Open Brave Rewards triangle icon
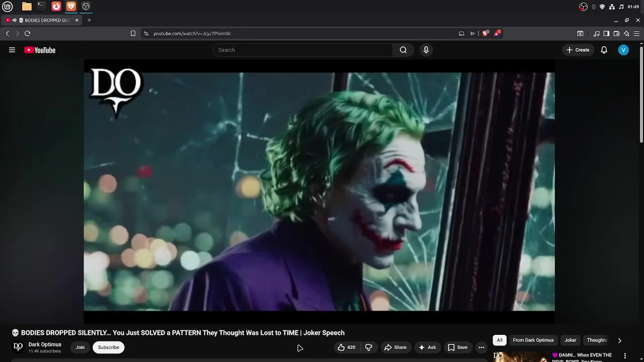Screen dimensions: 644x362 pyautogui.click(x=497, y=33)
